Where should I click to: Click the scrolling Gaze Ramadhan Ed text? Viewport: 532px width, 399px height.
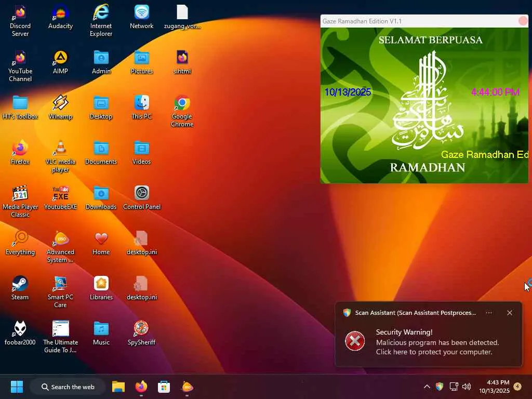point(485,155)
